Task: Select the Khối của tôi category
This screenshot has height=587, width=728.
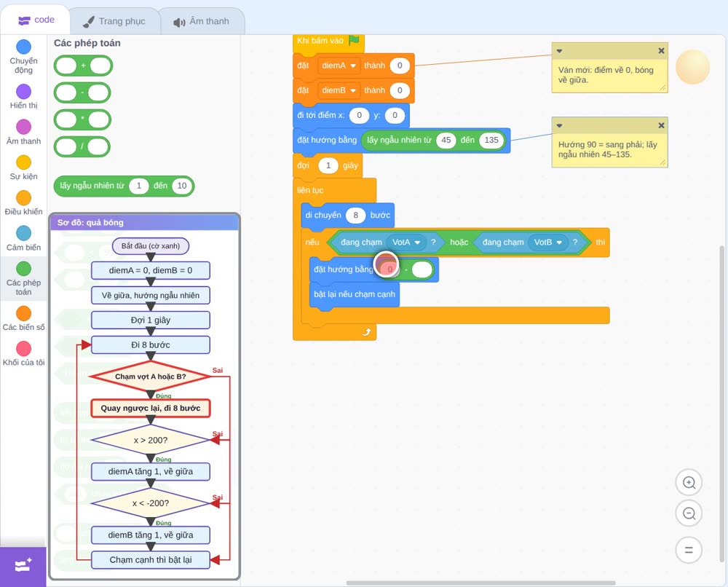Action: 23,354
